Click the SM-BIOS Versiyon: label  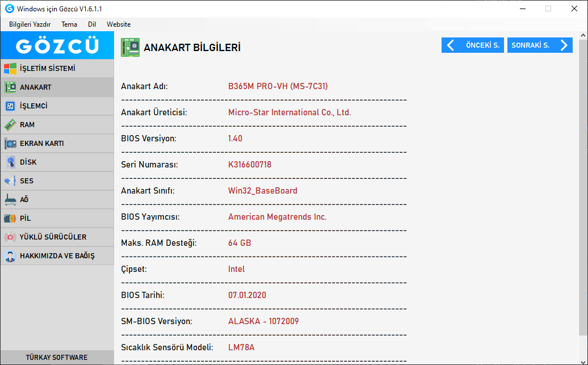(x=157, y=321)
